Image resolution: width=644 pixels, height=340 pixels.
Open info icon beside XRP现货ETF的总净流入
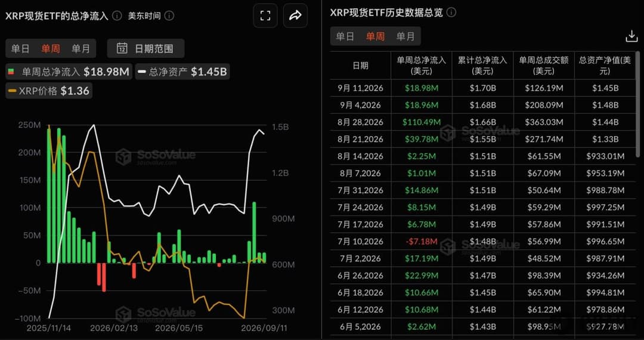(x=117, y=16)
